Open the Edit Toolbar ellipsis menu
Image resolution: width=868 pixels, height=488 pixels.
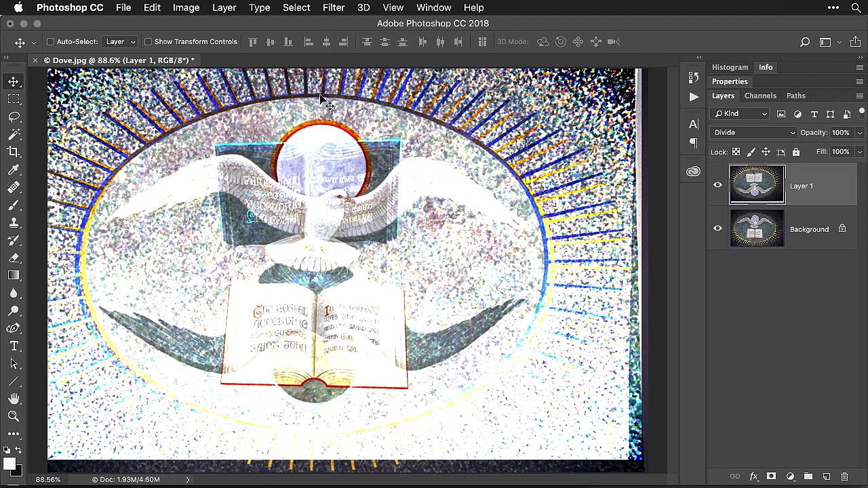[x=14, y=434]
